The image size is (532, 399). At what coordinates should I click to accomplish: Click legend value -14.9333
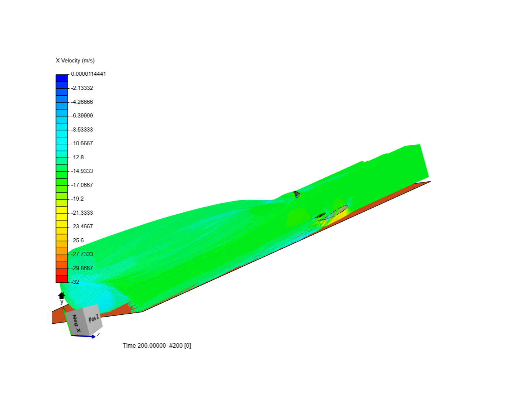click(82, 171)
